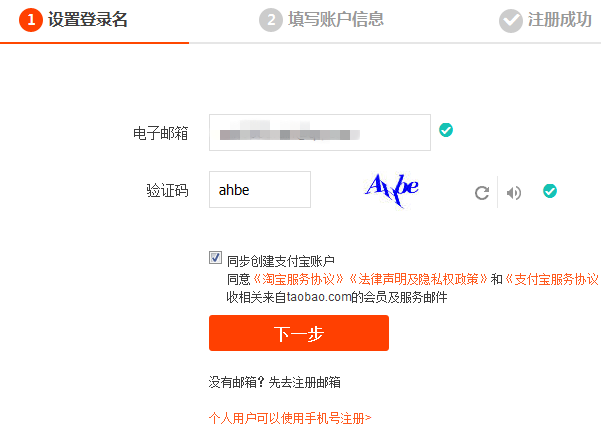Screen dimensions: 601x448
Task: Click the captcha validation checkmark icon
Action: 550,191
